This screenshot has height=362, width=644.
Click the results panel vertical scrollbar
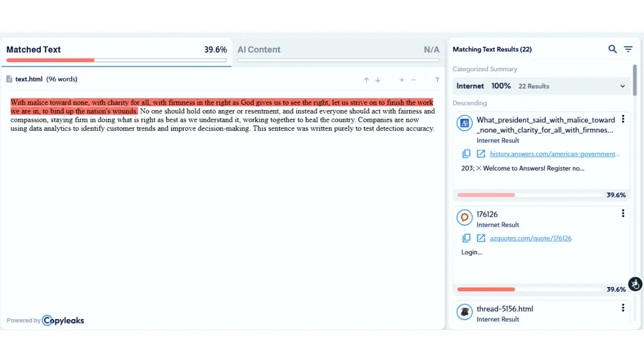tap(635, 79)
